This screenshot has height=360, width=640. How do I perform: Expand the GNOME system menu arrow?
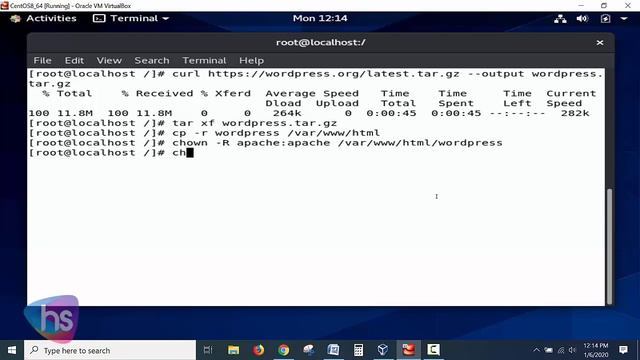pos(624,18)
